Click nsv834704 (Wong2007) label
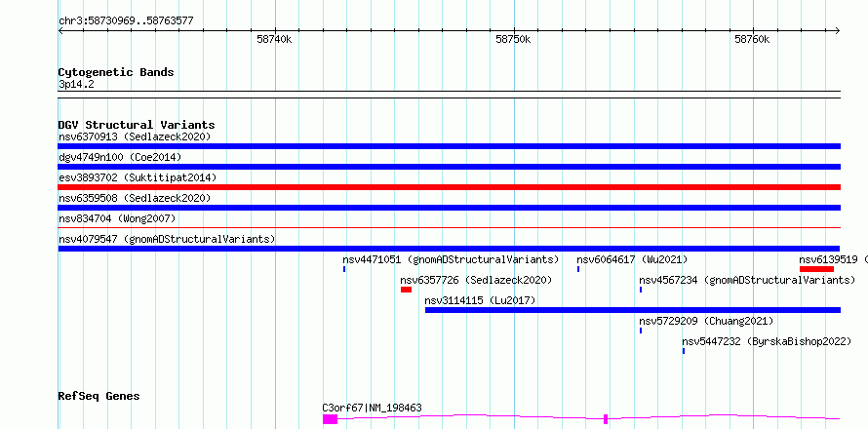This screenshot has width=868, height=429. coord(117,218)
